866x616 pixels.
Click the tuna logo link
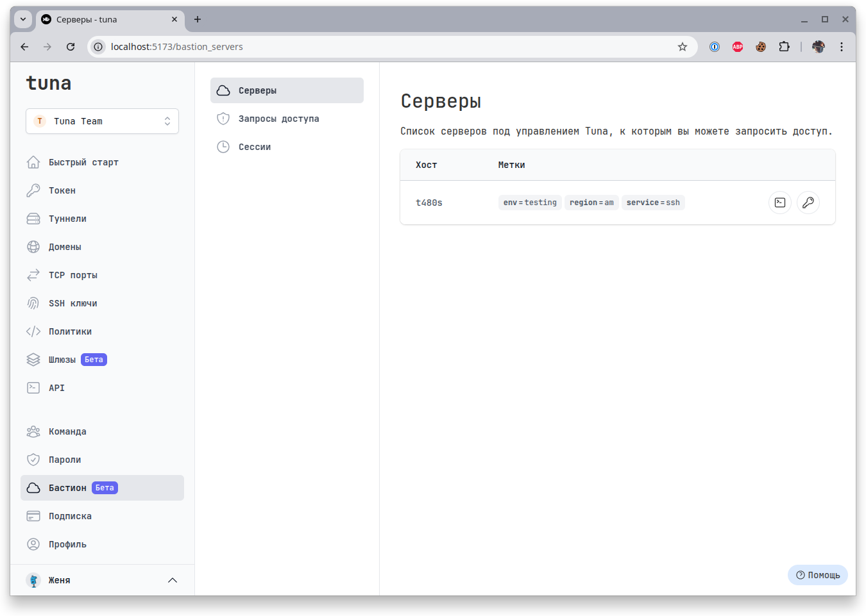tap(49, 83)
